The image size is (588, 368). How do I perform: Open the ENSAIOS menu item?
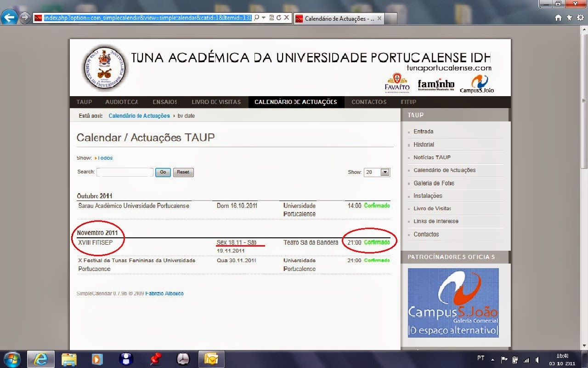click(x=164, y=102)
